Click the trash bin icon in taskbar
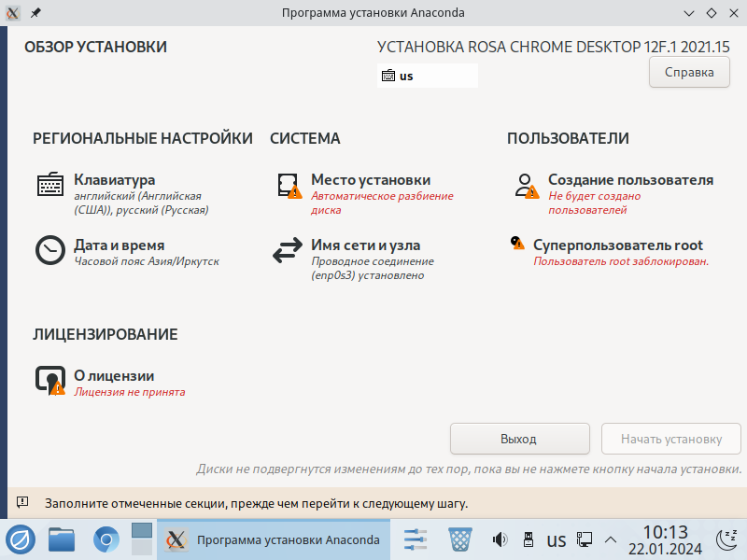Viewport: 747px width, 560px height. tap(459, 539)
